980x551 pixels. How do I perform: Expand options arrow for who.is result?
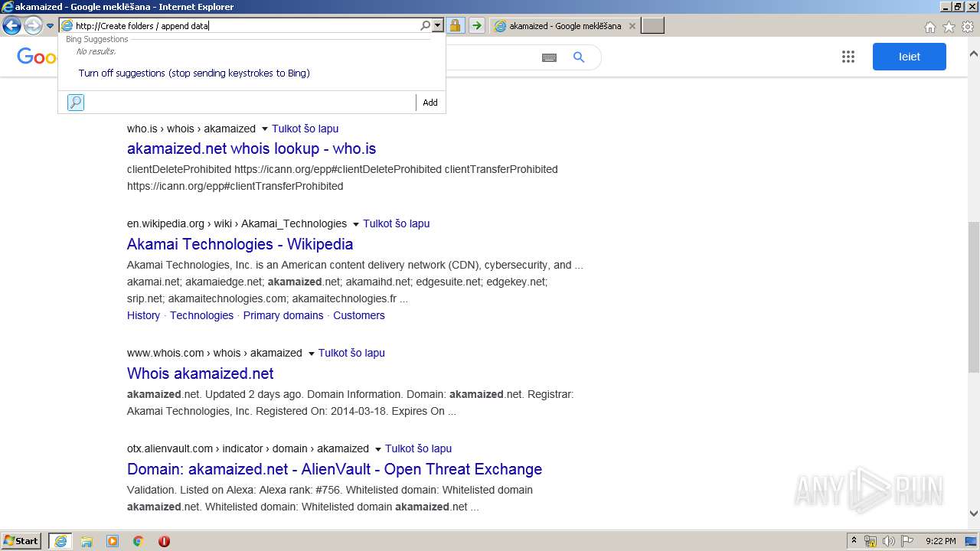[x=265, y=129]
